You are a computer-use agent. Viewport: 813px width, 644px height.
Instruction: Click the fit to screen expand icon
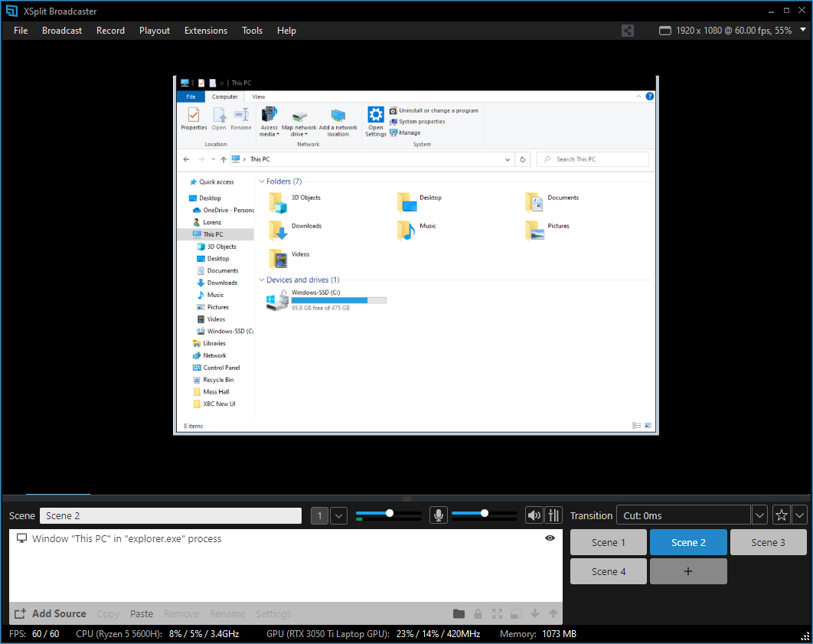pos(498,614)
